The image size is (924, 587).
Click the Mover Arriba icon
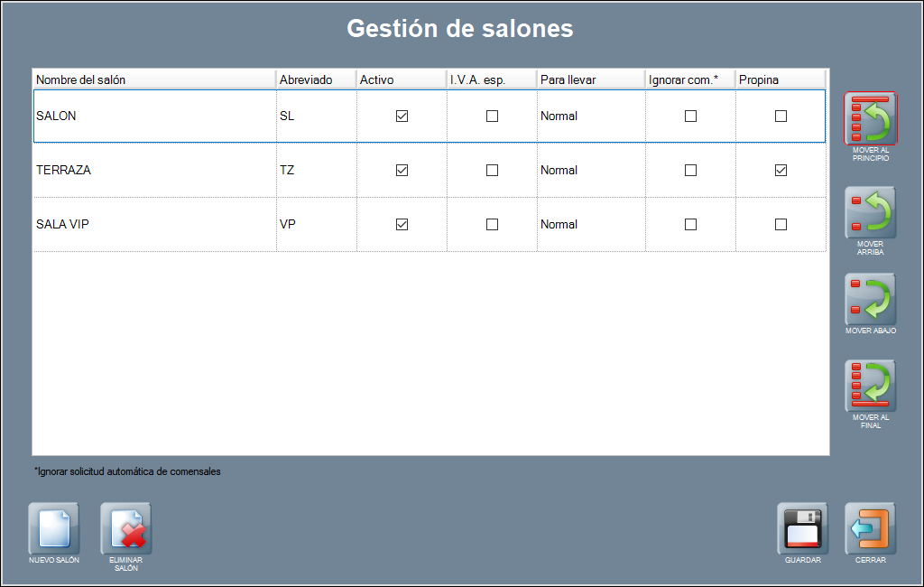tap(871, 212)
